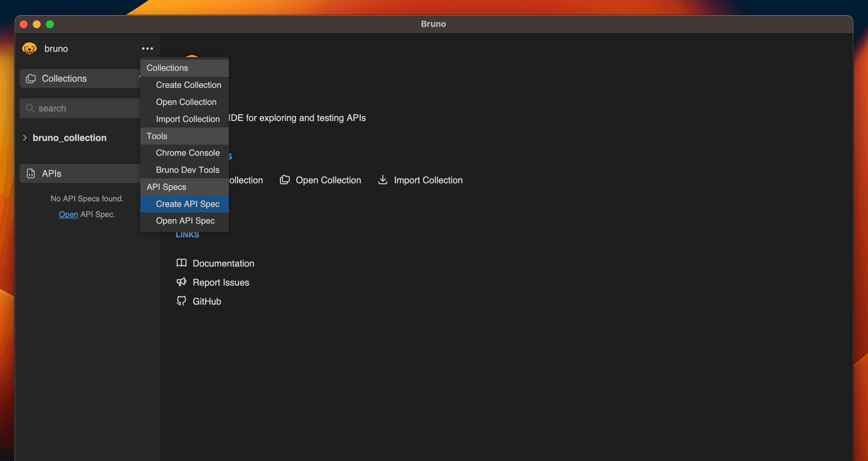Viewport: 868px width, 461px height.
Task: Select Create API Spec menu entry
Action: (x=188, y=204)
